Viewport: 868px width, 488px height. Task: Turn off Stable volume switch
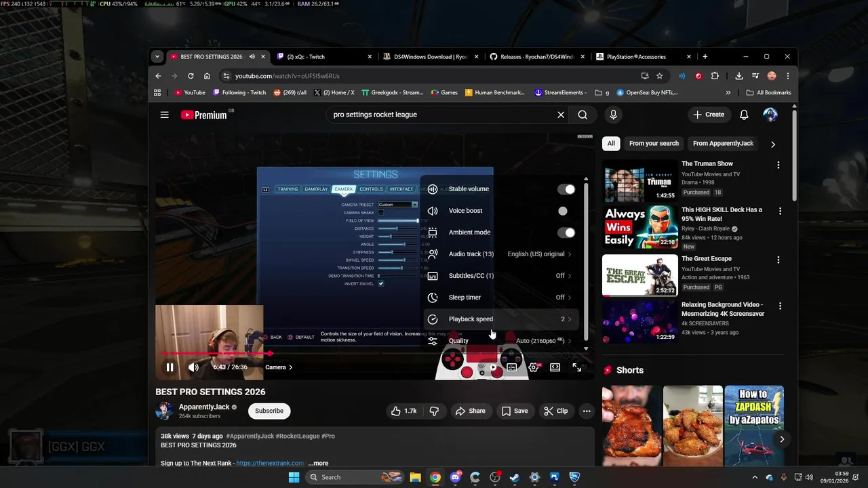[566, 189]
